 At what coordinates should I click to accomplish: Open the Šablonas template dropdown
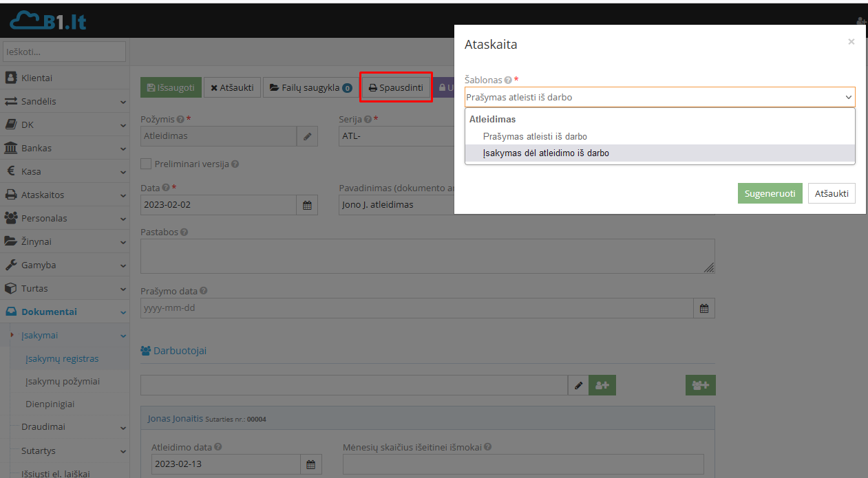pos(659,97)
